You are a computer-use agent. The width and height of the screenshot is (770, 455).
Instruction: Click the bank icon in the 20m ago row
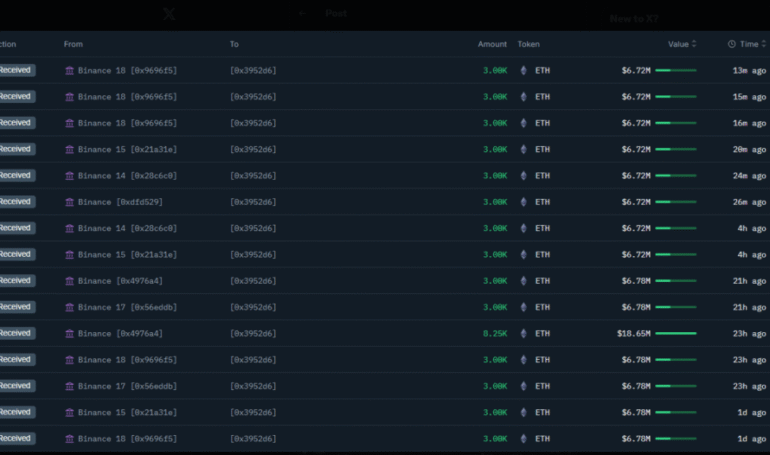69,149
